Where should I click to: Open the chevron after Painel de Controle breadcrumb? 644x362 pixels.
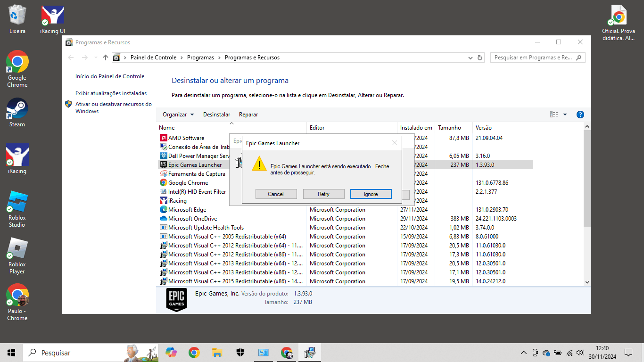click(x=182, y=58)
